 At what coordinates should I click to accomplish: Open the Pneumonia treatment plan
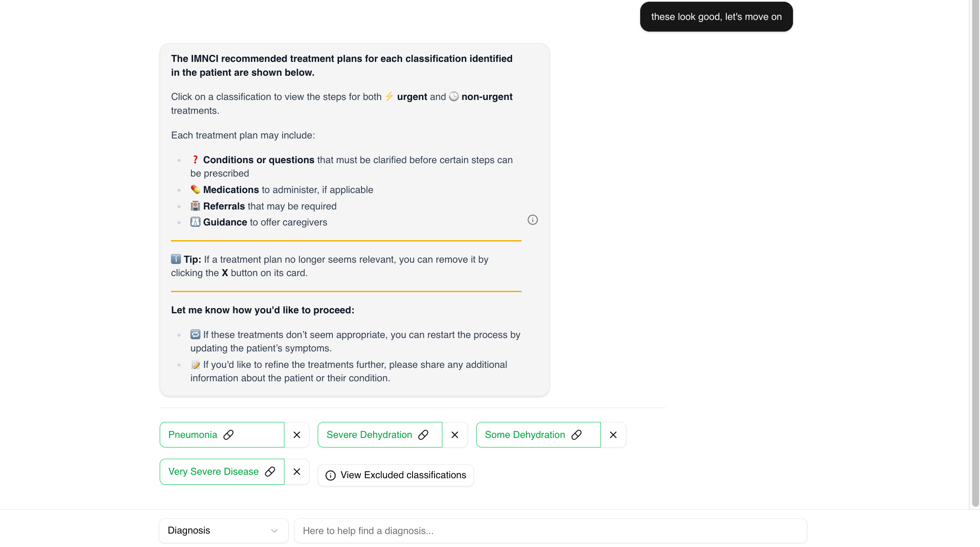pyautogui.click(x=193, y=435)
